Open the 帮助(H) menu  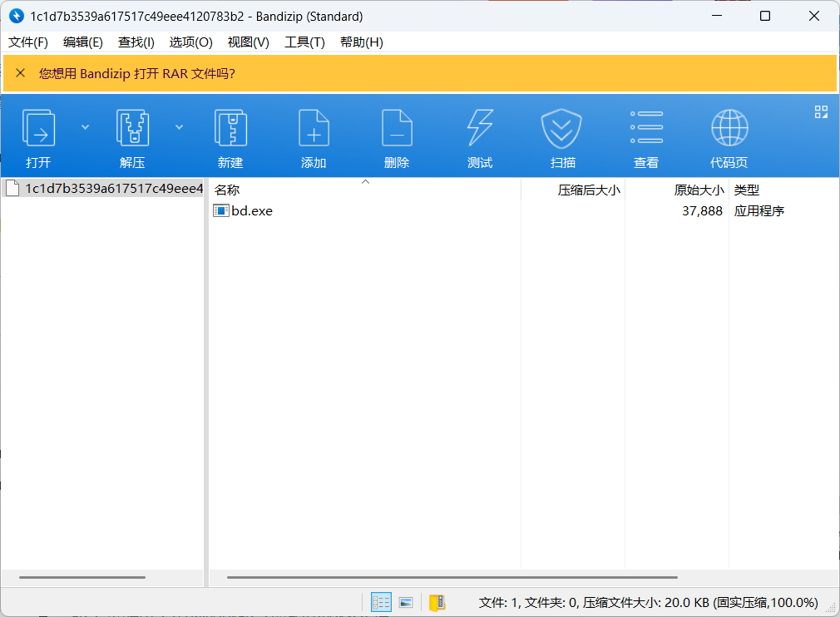point(362,42)
